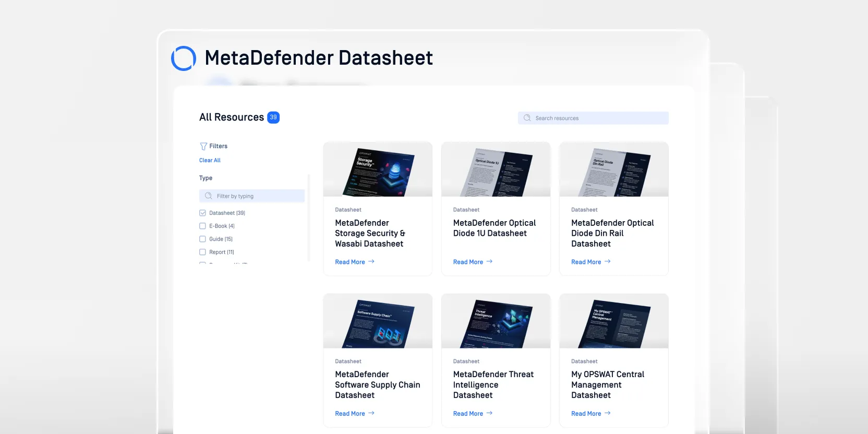Open Read More for Storage Security & Wasabi
Viewport: 868px width, 434px height.
coord(350,262)
